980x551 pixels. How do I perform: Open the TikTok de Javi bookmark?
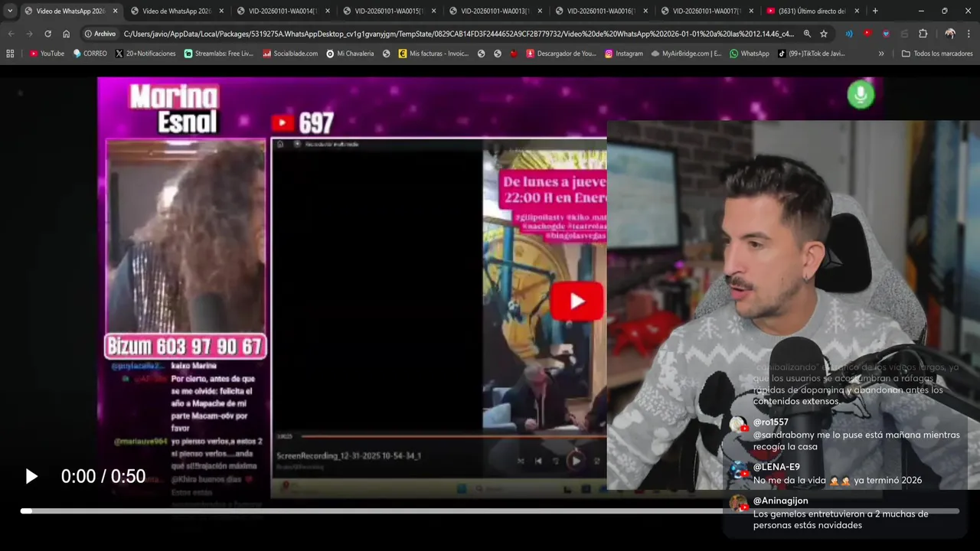(811, 54)
